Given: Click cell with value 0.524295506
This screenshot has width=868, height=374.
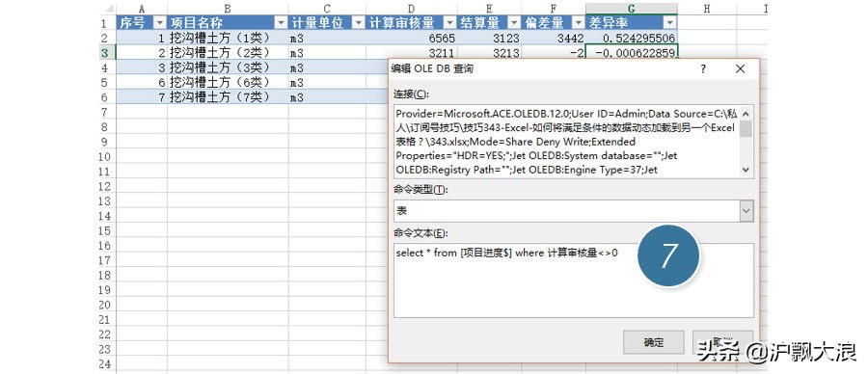Looking at the screenshot, I should coord(632,38).
